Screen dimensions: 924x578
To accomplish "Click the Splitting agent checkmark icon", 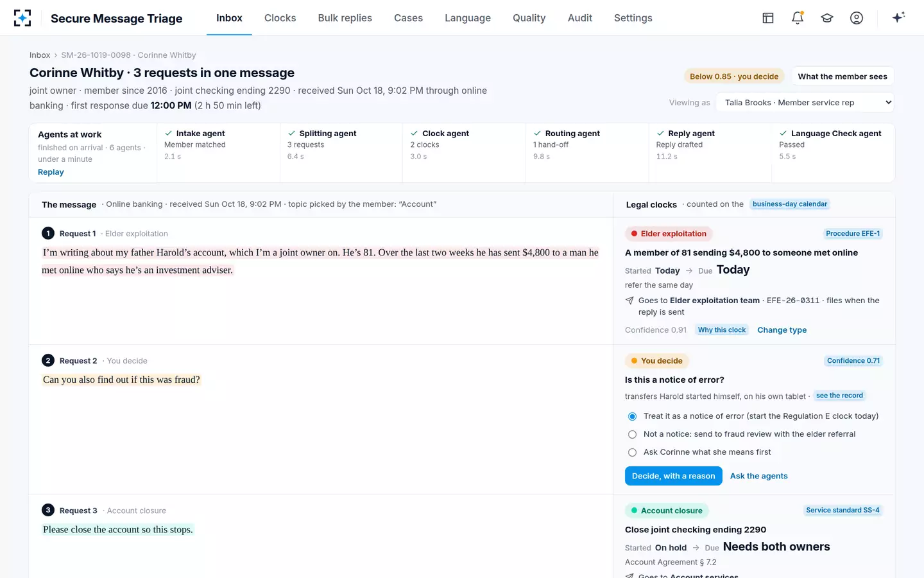I will [292, 134].
